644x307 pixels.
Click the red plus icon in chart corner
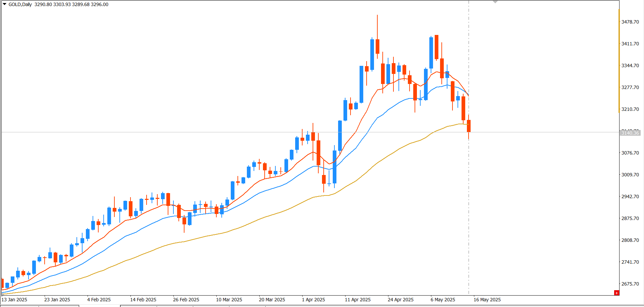point(616,293)
